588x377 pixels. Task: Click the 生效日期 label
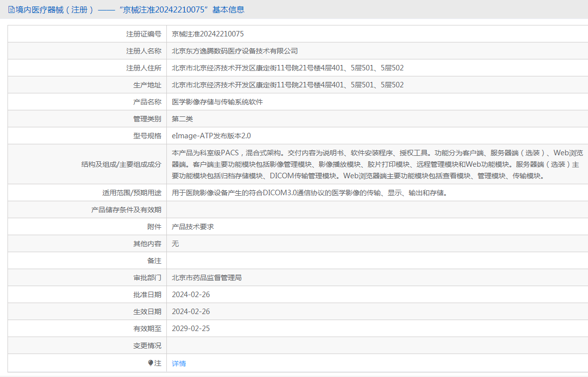(147, 312)
